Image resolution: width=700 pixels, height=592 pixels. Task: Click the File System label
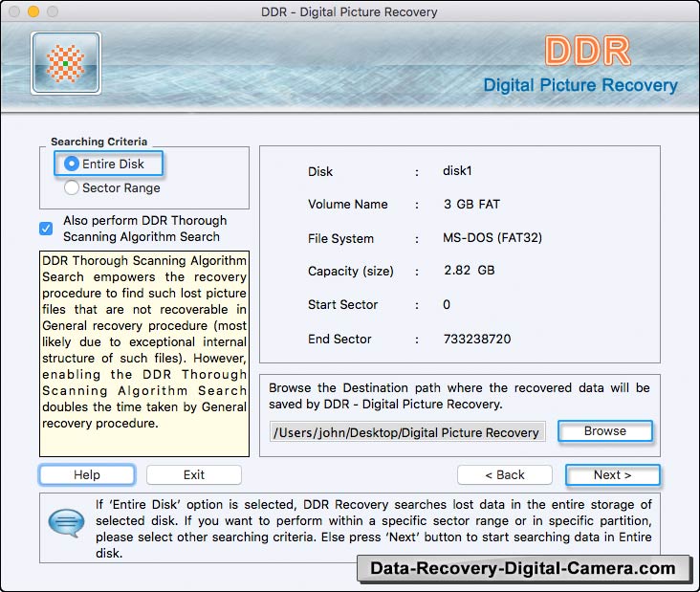point(340,238)
